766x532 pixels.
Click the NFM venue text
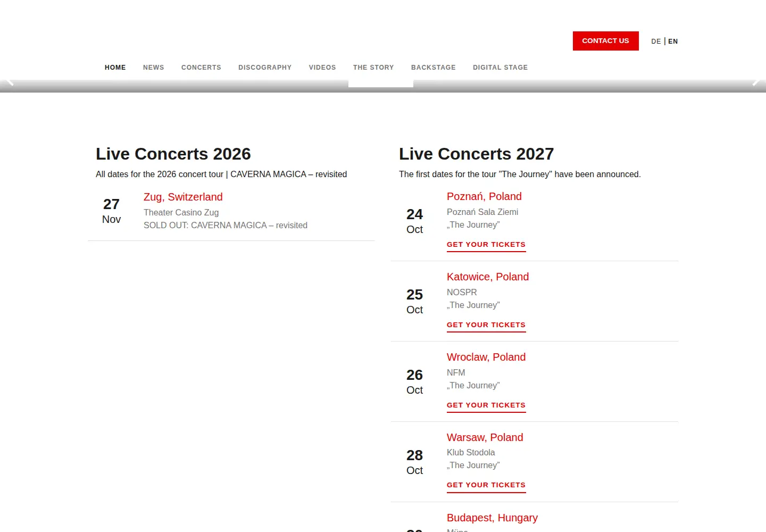pos(456,372)
